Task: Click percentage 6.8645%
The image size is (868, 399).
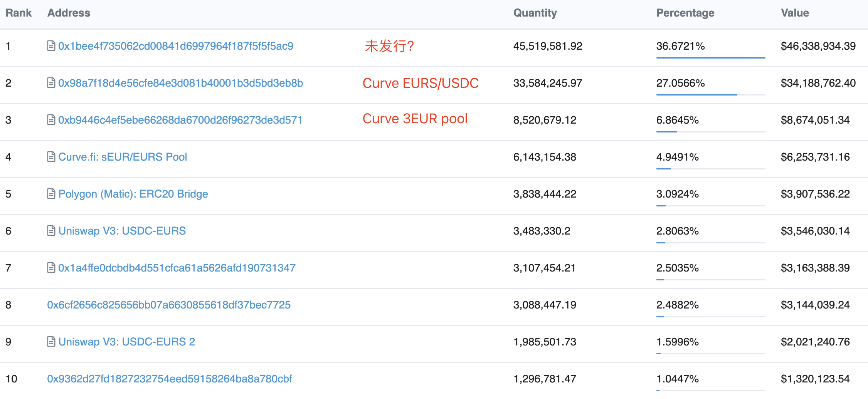Action: [677, 120]
